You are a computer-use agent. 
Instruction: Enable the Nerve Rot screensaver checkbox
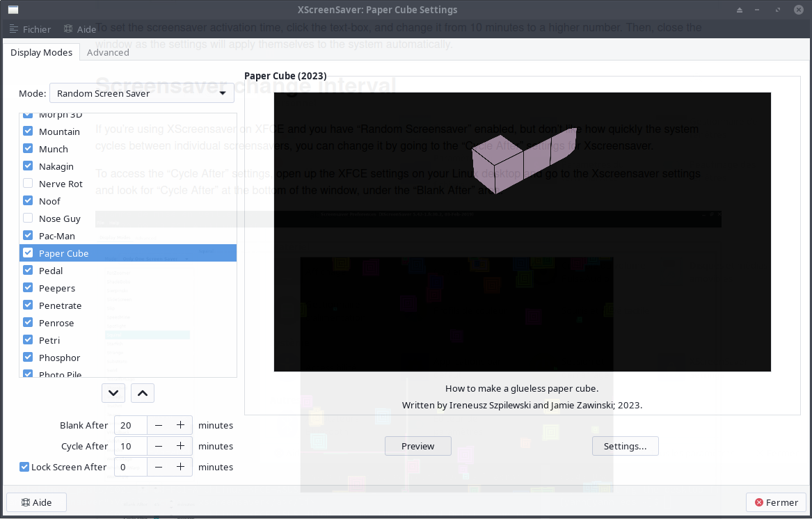tap(28, 184)
